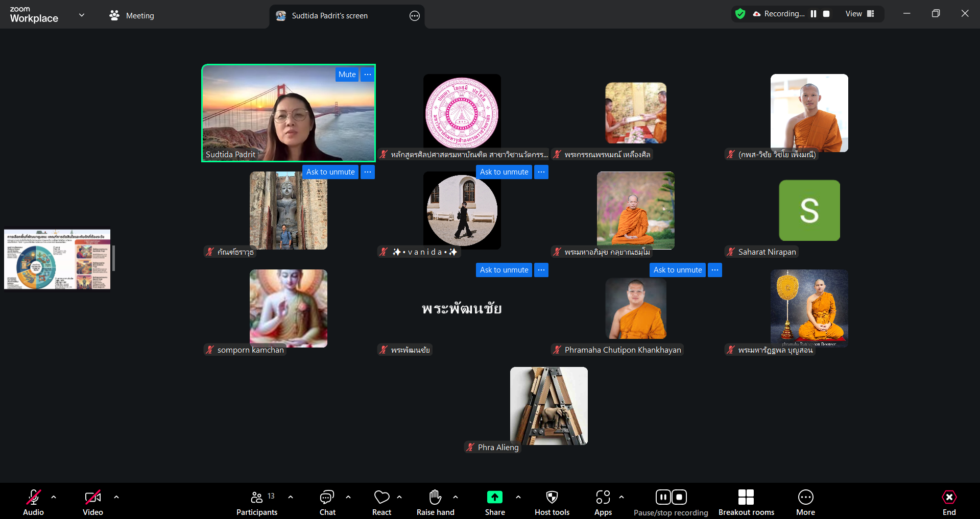Open the View layout dropdown
Image resolution: width=980 pixels, height=519 pixels.
point(859,14)
